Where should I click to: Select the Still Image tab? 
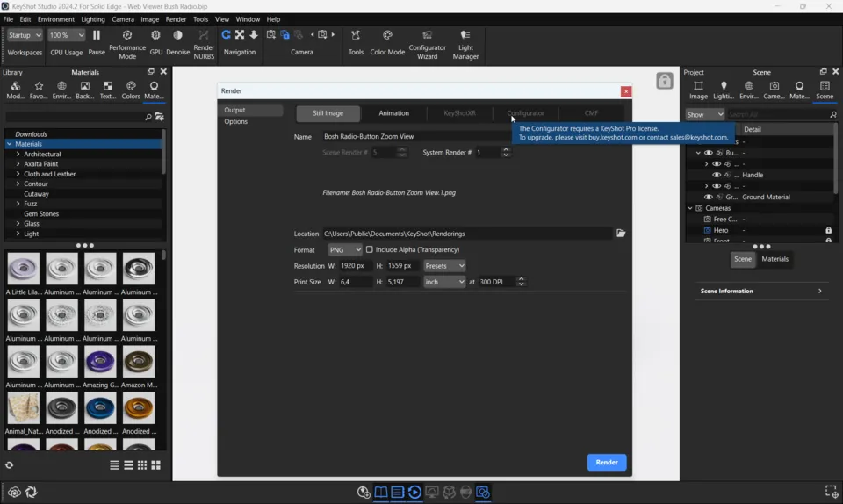(x=328, y=113)
